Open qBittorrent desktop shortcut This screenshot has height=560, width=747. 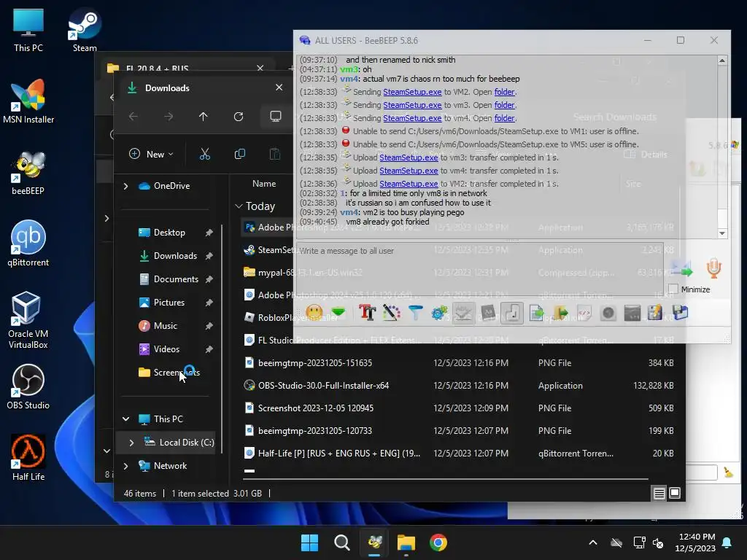(x=28, y=244)
